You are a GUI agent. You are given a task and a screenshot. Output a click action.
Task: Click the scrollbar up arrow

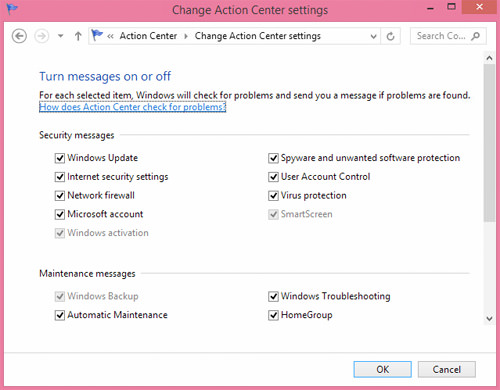tap(489, 58)
